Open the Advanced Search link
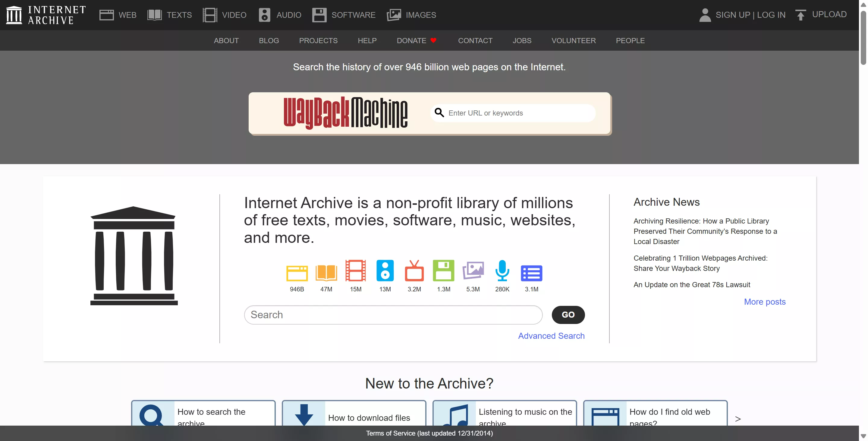Screen dimensions: 868x441 (x=551, y=335)
